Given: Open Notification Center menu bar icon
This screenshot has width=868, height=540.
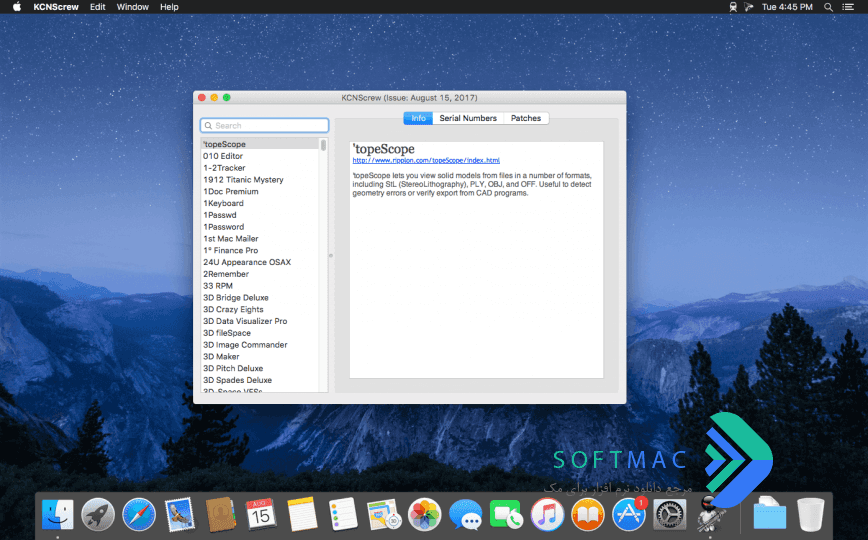Looking at the screenshot, I should [848, 7].
